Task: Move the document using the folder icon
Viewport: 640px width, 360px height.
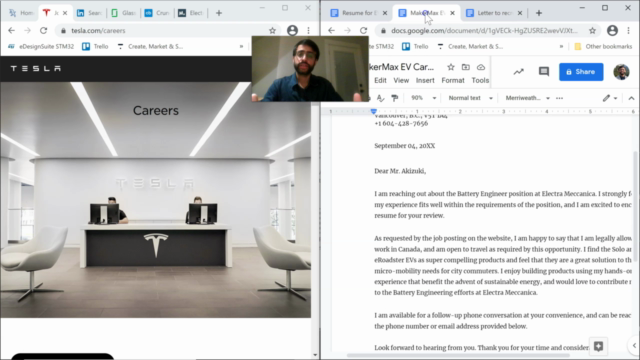Action: (x=466, y=67)
